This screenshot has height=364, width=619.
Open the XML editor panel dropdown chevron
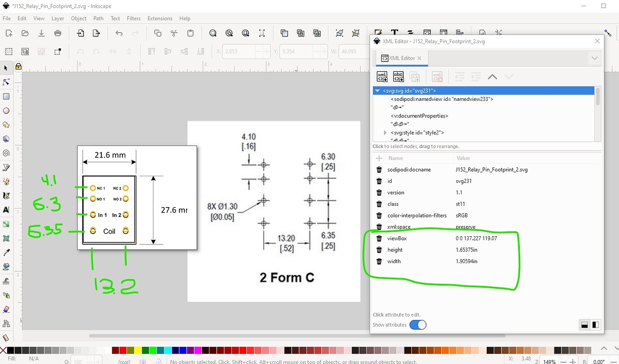click(x=595, y=58)
